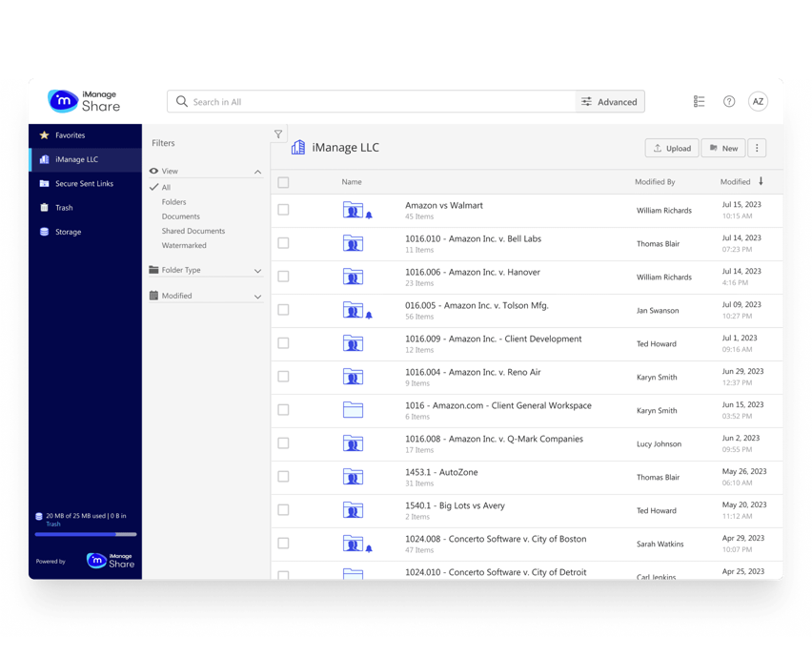Open the list view options icon

pos(699,101)
